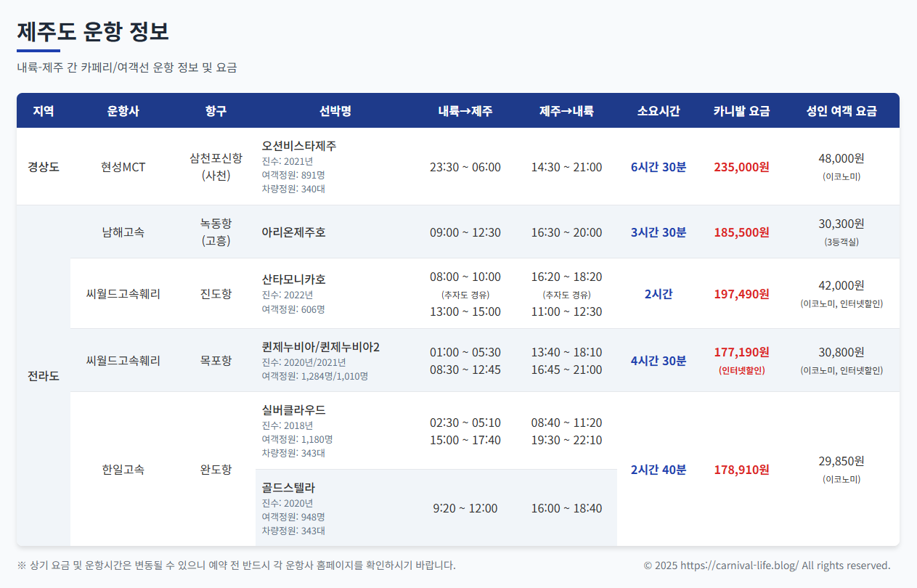This screenshot has width=917, height=588.
Task: Click the 선박명 column header
Action: (335, 111)
